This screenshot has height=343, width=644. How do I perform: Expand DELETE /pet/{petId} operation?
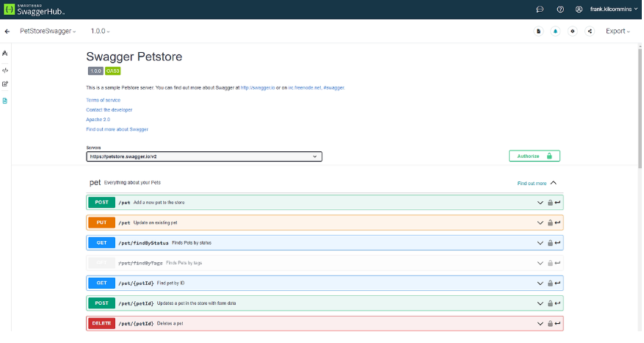pyautogui.click(x=325, y=323)
